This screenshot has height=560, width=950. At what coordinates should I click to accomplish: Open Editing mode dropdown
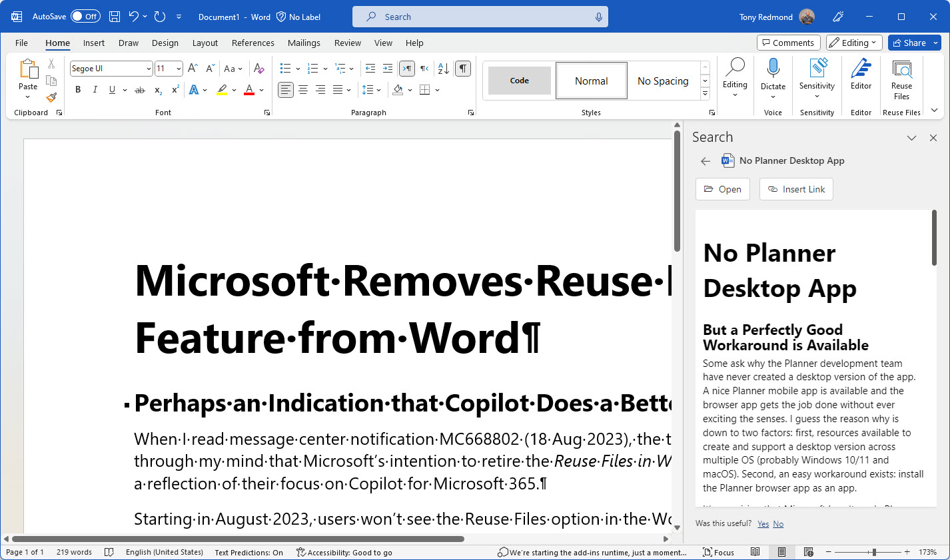click(x=854, y=43)
